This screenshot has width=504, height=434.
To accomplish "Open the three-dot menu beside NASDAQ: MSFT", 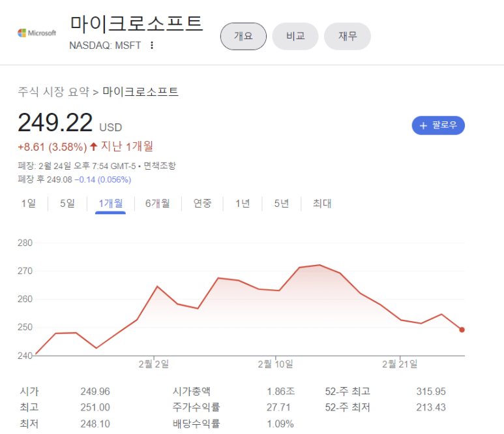I will 152,46.
